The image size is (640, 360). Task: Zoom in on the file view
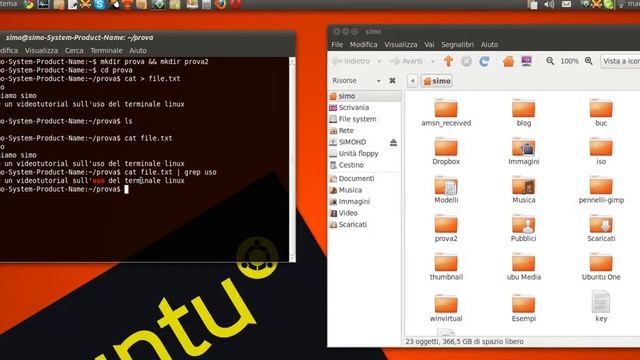(589, 61)
